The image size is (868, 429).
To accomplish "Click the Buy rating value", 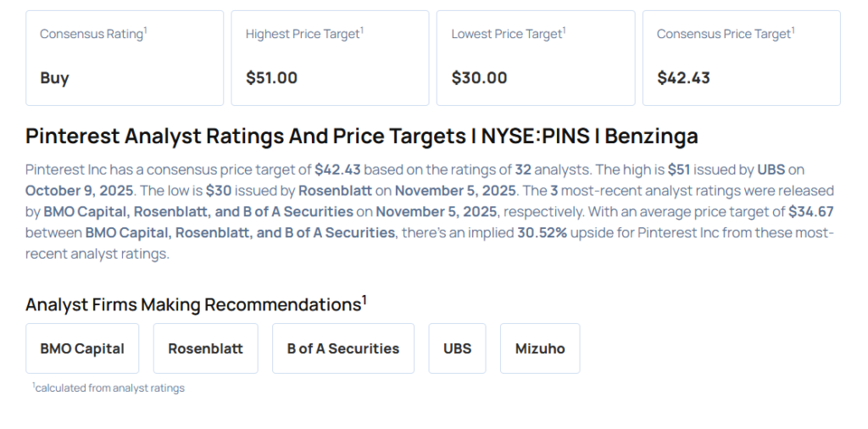I will 54,78.
